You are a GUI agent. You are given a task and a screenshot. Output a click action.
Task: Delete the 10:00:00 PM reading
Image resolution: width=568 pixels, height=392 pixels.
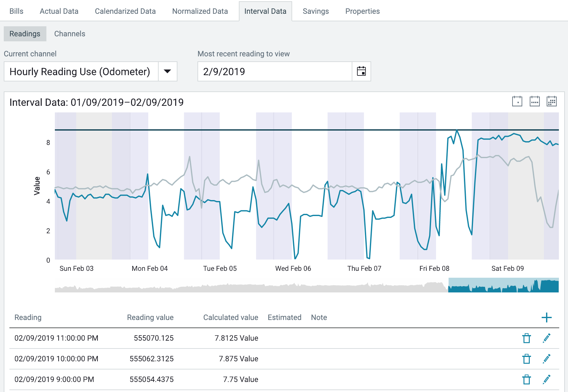[x=527, y=359]
